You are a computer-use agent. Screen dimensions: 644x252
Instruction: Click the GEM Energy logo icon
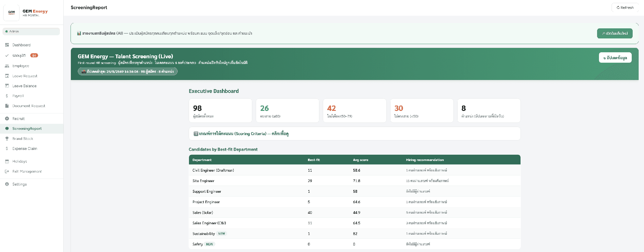click(11, 13)
